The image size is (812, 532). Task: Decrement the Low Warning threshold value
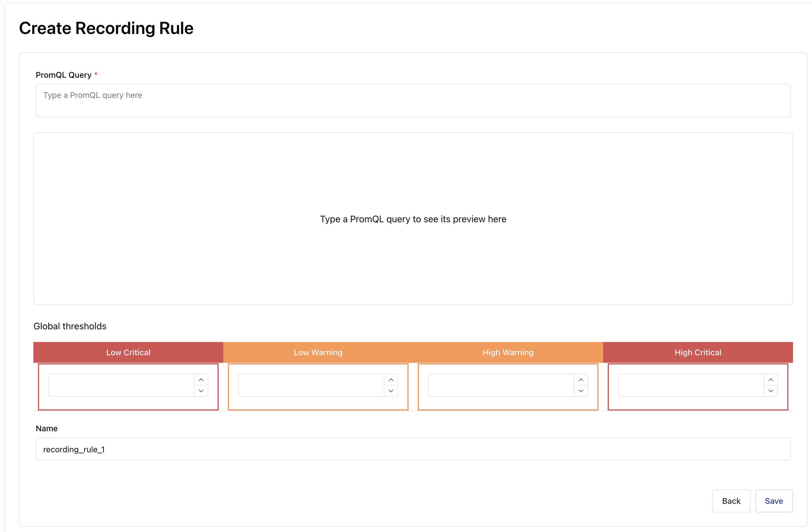coord(391,391)
